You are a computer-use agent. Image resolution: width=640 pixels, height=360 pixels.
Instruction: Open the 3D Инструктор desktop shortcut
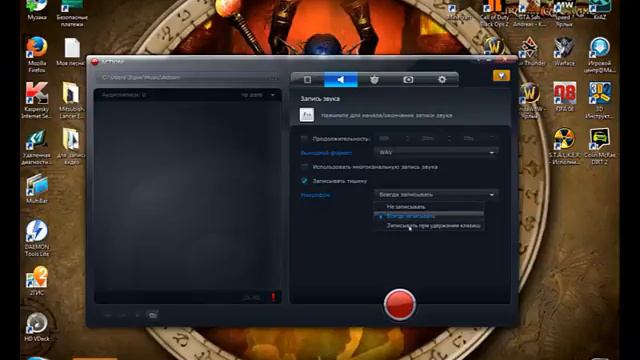(x=600, y=100)
